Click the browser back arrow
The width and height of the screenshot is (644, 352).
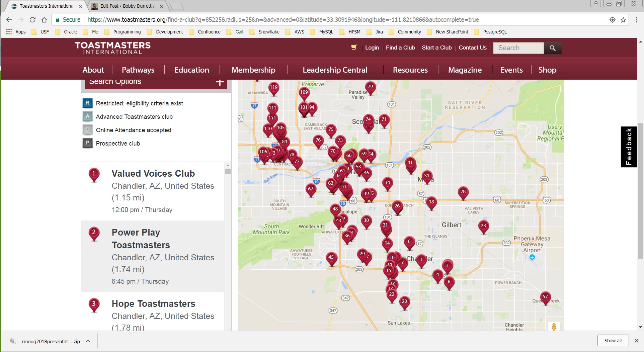(x=9, y=20)
